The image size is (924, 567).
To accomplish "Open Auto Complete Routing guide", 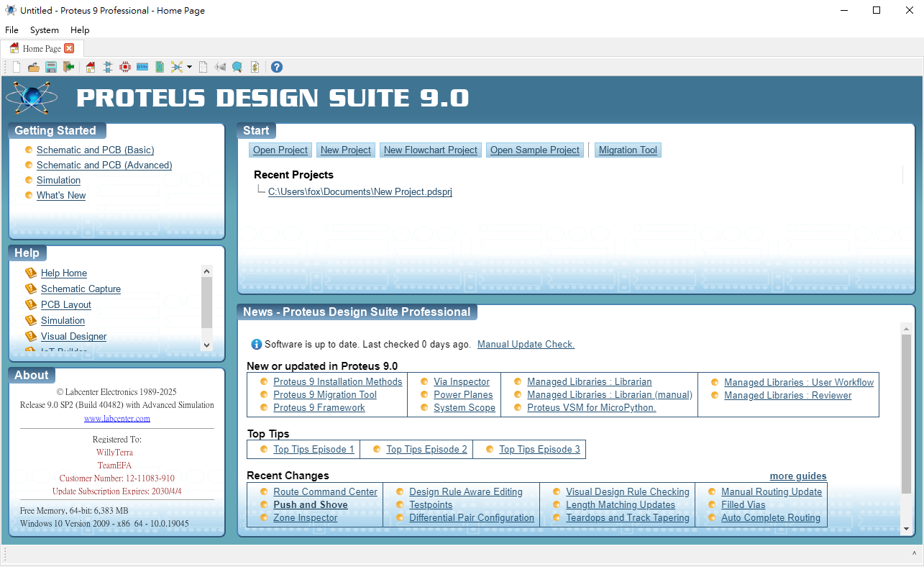I will pos(771,517).
